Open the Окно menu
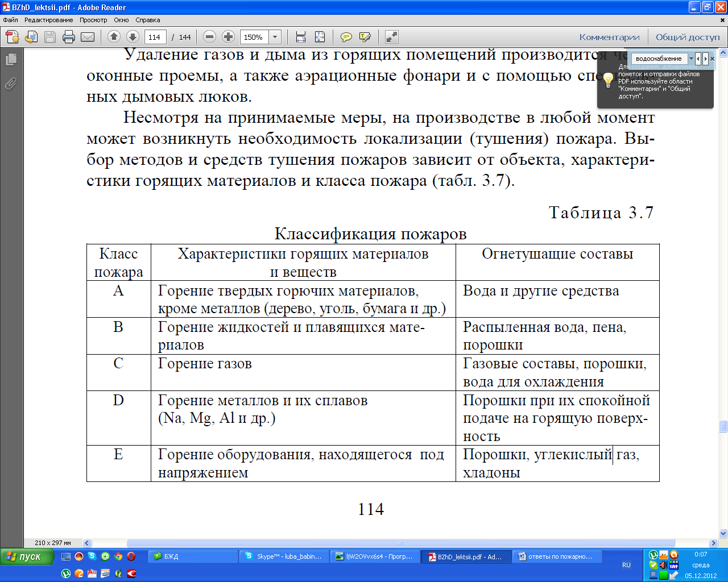The height and width of the screenshot is (582, 728). [x=121, y=20]
